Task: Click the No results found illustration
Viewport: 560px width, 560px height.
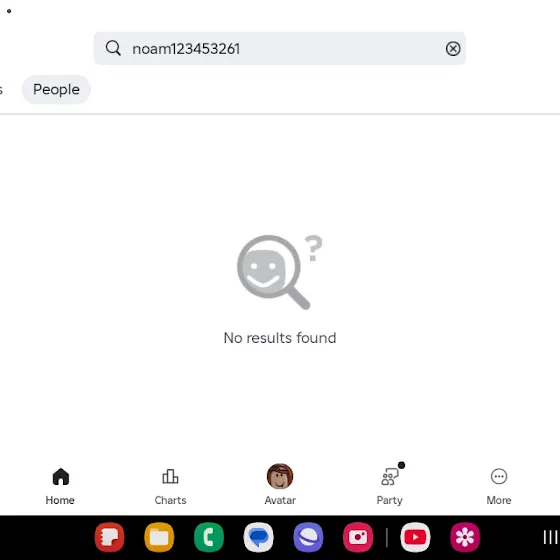Action: (x=279, y=272)
